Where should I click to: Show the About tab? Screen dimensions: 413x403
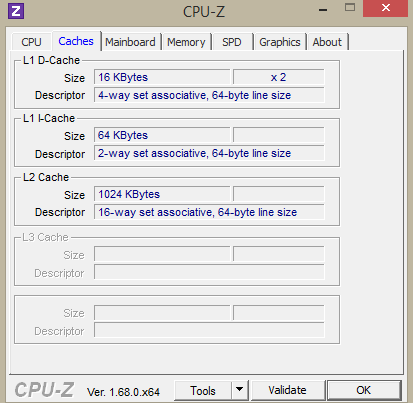[x=327, y=42]
